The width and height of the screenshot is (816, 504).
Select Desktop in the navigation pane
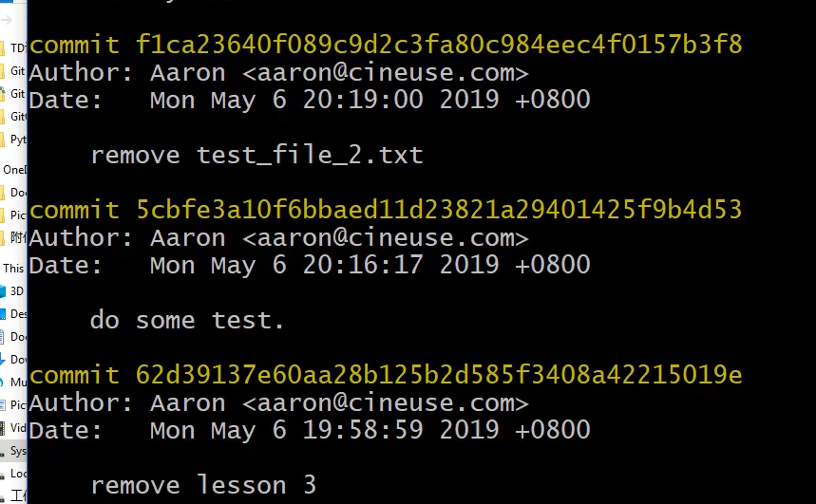click(x=16, y=314)
